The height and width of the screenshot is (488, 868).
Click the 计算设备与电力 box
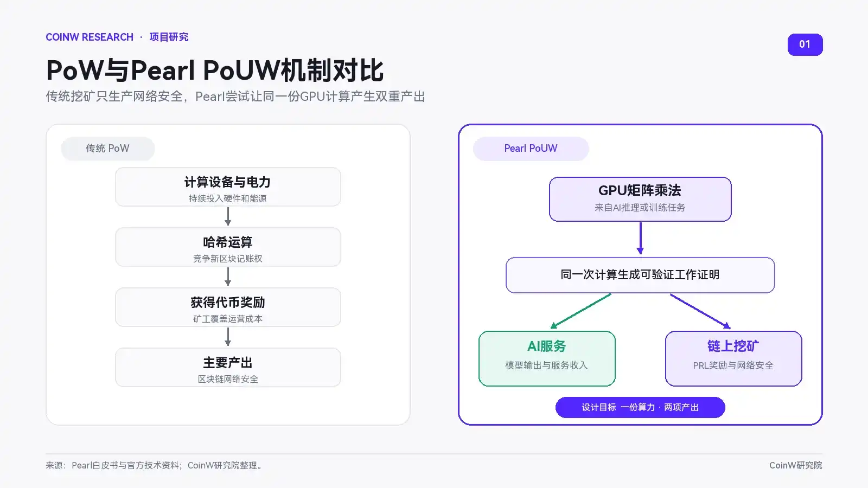pos(228,187)
